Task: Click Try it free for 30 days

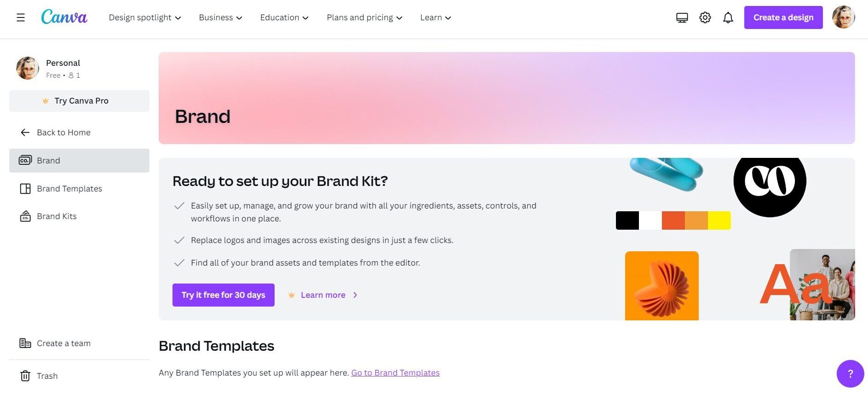Action: point(223,295)
